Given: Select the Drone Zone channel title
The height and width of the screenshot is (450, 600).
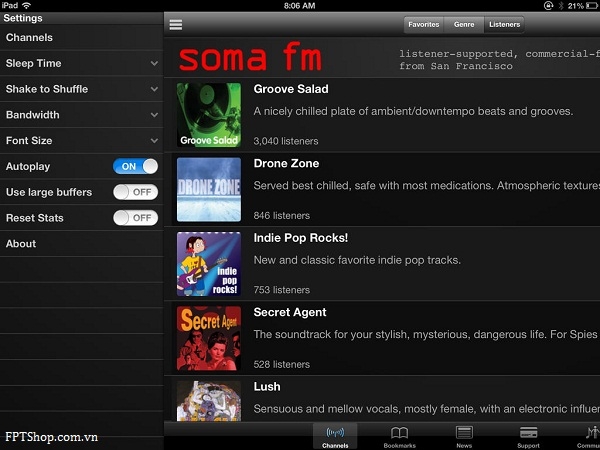Looking at the screenshot, I should [x=286, y=163].
